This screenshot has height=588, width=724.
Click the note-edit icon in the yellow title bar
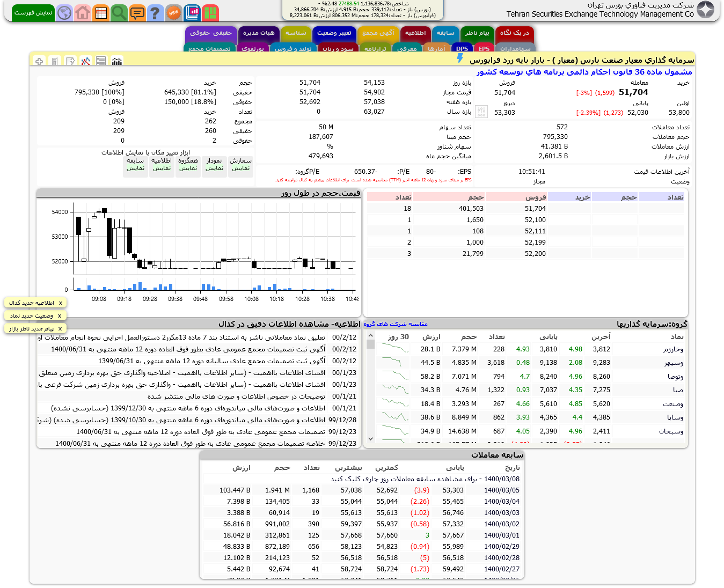(70, 61)
